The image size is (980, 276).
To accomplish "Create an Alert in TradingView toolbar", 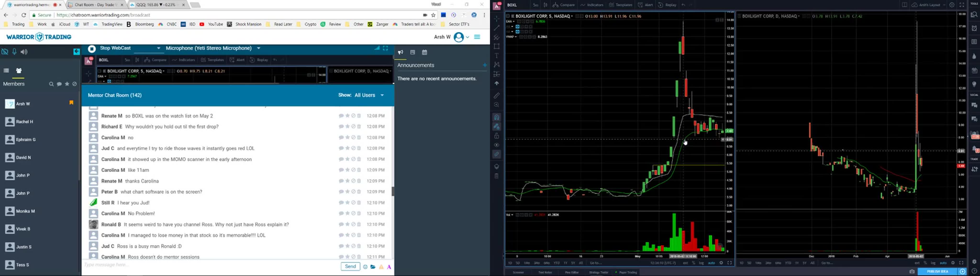I will pyautogui.click(x=646, y=5).
